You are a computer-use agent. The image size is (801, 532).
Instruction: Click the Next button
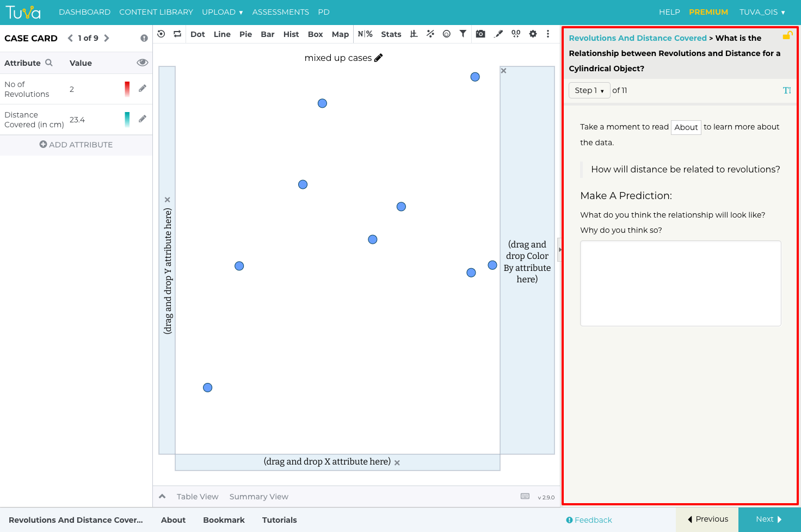(x=769, y=519)
